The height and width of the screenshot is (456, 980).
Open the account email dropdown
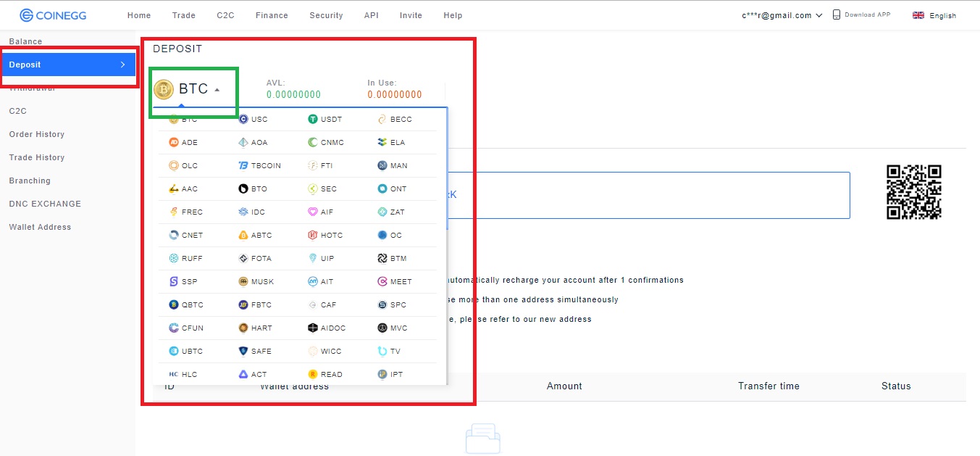(782, 15)
